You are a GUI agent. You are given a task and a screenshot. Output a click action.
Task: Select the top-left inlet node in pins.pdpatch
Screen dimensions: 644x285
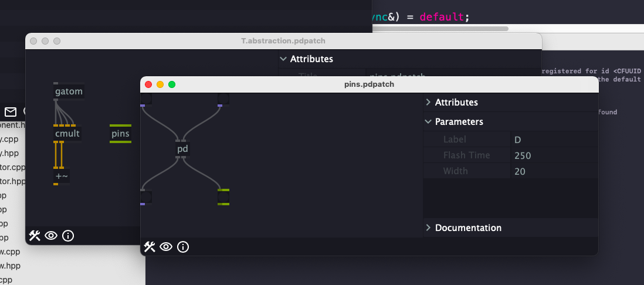[146, 99]
